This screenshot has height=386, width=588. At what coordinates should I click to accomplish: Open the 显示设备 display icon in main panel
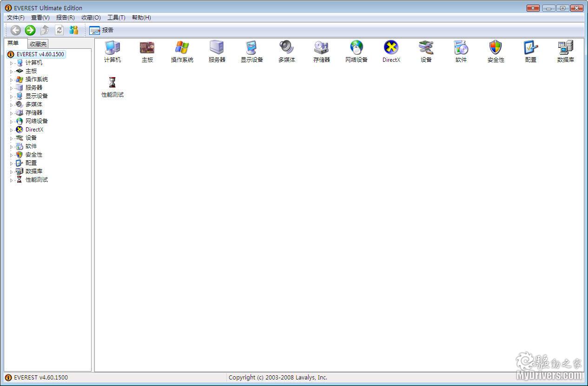252,51
